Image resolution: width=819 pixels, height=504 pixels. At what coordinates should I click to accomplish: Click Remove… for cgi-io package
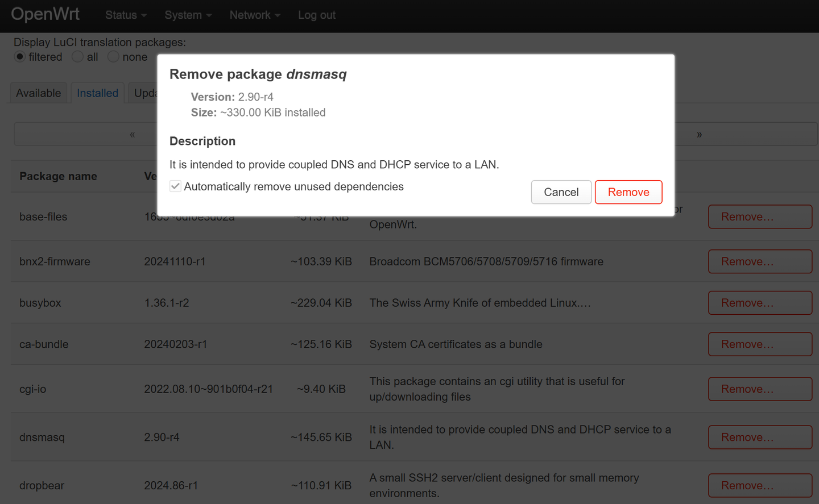760,389
